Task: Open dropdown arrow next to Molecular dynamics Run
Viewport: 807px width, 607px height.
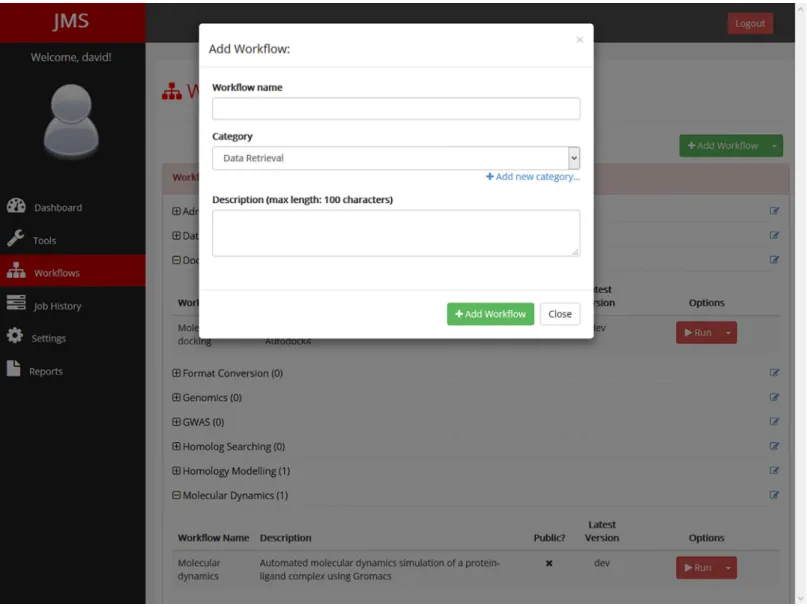Action: pos(728,568)
